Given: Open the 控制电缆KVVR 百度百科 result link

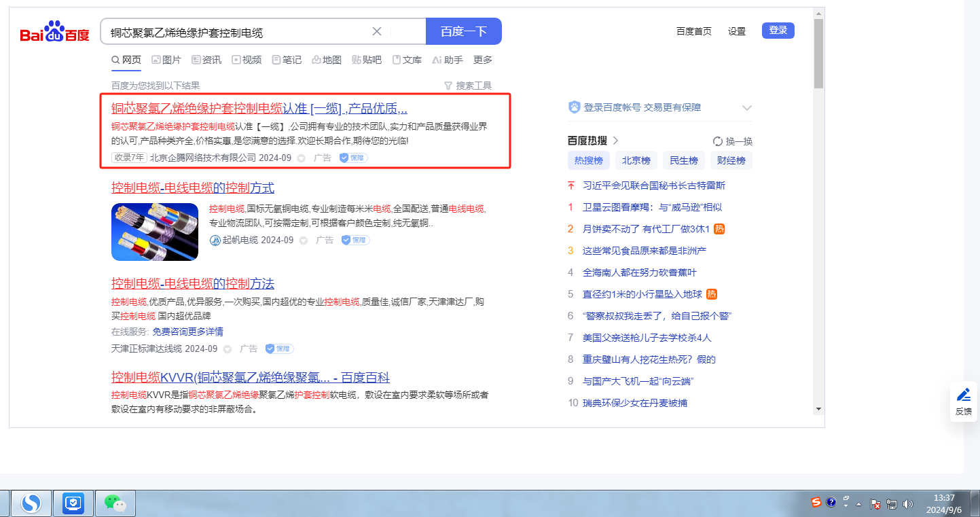Looking at the screenshot, I should tap(250, 378).
